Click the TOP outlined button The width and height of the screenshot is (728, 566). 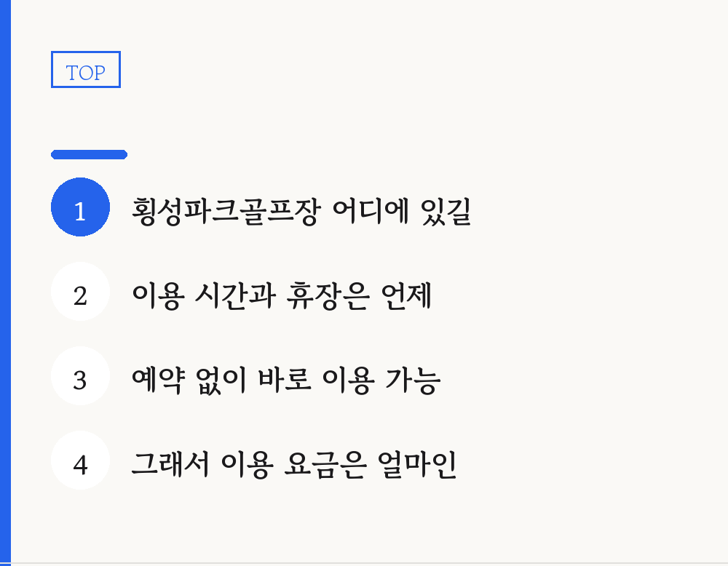[x=86, y=70]
